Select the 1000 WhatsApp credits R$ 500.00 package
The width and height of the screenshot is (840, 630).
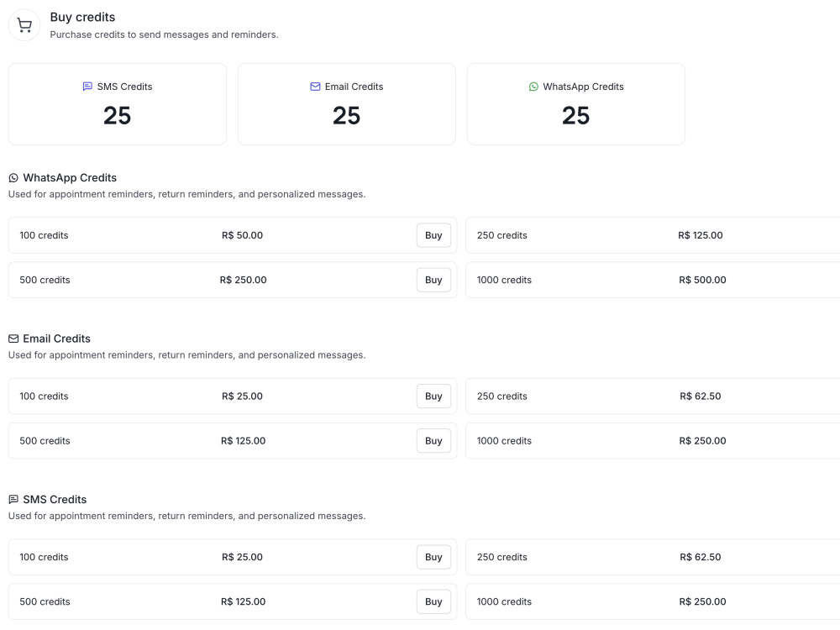653,280
